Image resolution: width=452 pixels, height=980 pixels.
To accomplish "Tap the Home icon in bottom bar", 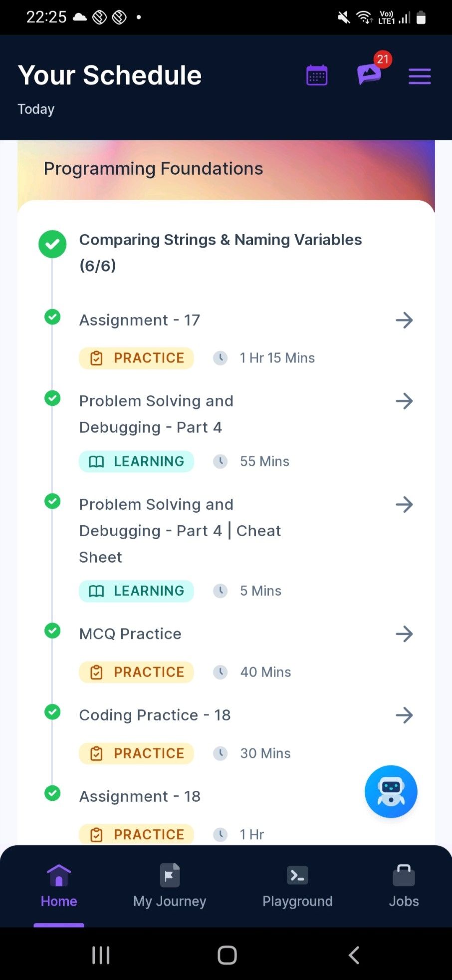I will coord(59,876).
